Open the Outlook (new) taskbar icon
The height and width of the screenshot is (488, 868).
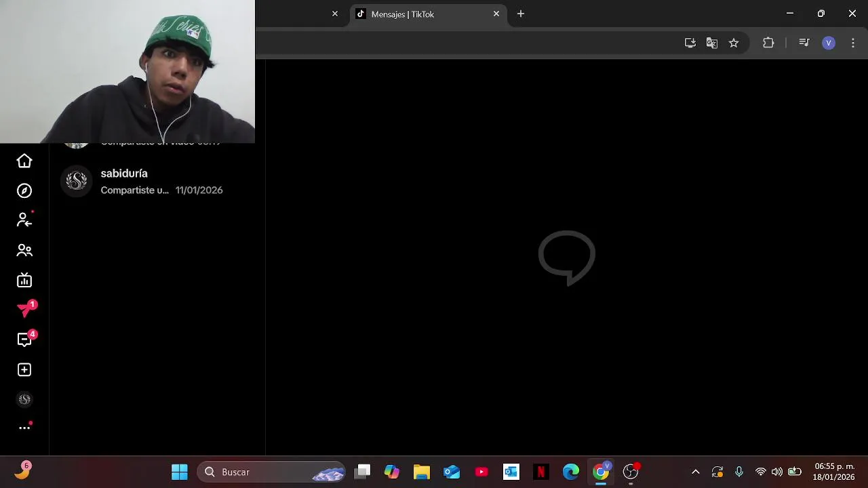pyautogui.click(x=452, y=472)
